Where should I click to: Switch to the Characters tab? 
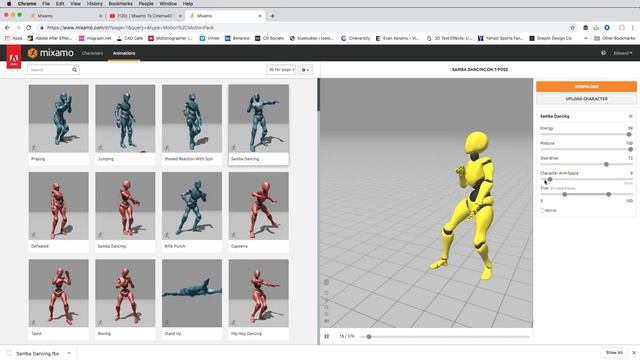click(x=92, y=53)
